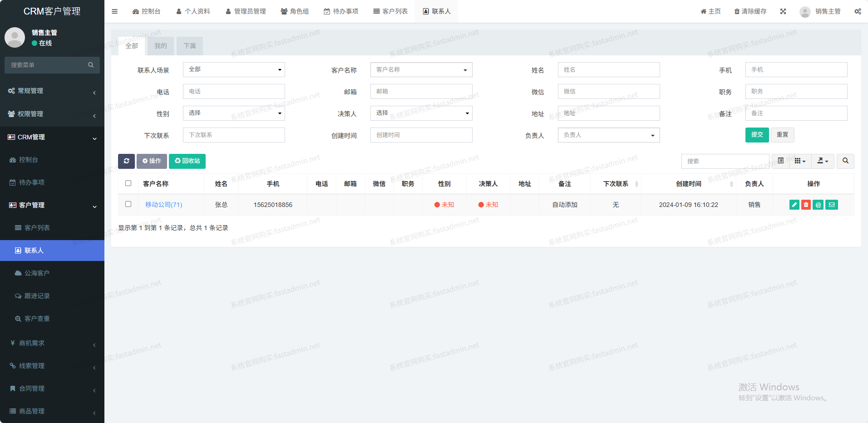Tick the checkbox for 移动公司 row
868x423 pixels.
(128, 204)
